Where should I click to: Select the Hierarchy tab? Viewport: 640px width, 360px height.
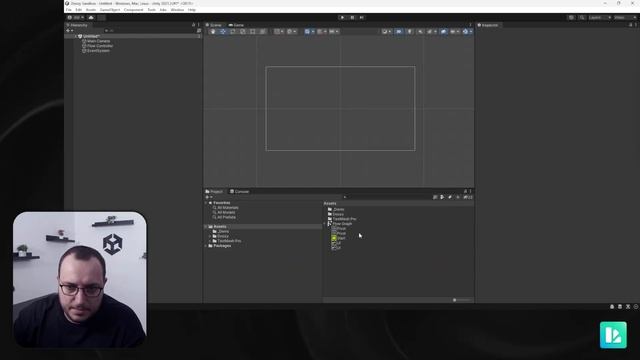tap(77, 25)
